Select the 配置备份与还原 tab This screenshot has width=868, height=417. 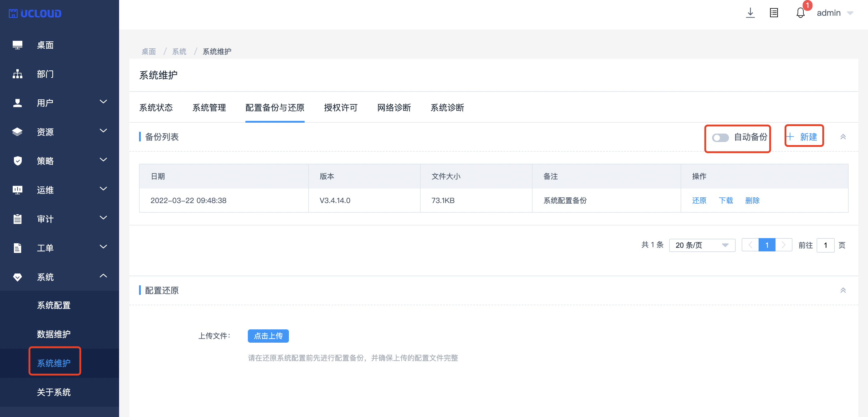click(x=275, y=108)
